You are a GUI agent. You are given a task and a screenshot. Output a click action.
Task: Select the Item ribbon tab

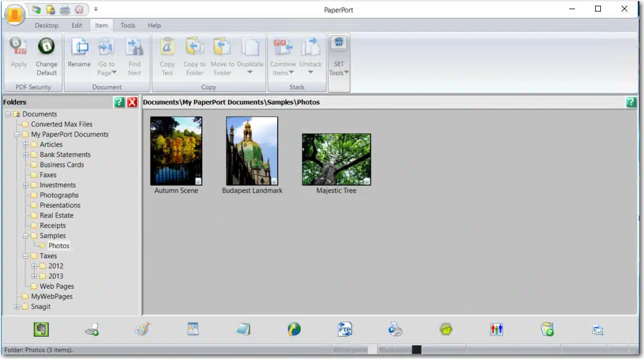click(x=101, y=25)
